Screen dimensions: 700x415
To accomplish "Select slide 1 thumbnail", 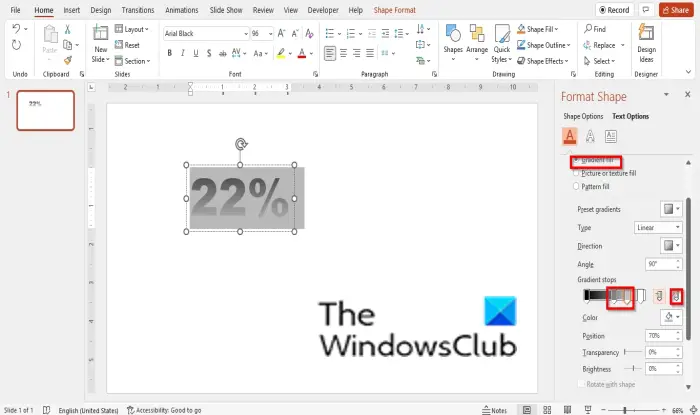I will (x=46, y=110).
